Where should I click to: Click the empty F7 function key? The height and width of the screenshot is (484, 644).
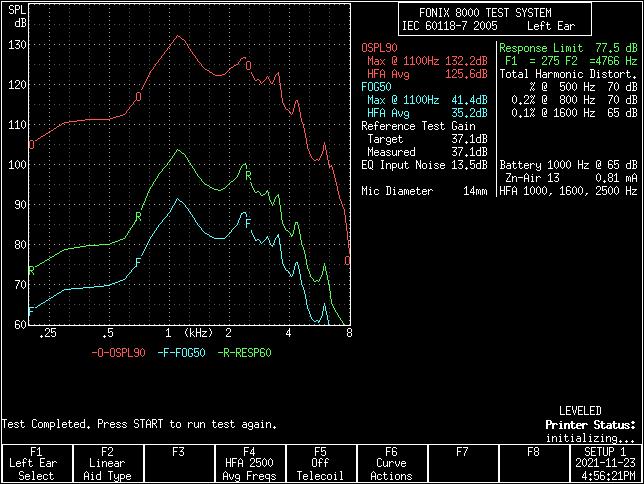pyautogui.click(x=462, y=464)
